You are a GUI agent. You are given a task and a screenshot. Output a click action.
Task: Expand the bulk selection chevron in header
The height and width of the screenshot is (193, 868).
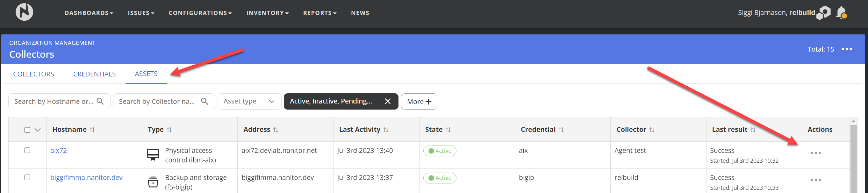point(38,130)
